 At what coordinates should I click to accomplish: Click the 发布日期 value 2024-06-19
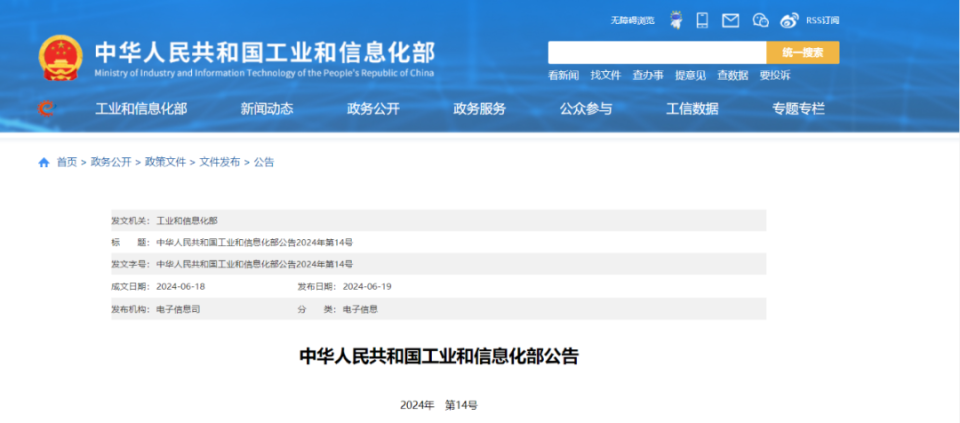[367, 286]
